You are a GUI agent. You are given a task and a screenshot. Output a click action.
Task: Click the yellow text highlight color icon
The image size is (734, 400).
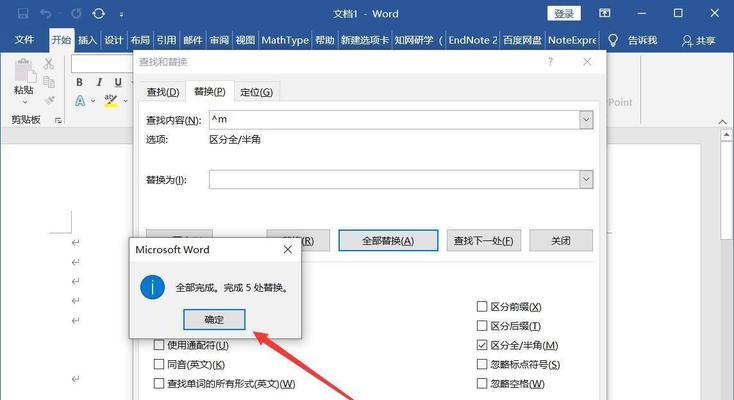(x=110, y=100)
